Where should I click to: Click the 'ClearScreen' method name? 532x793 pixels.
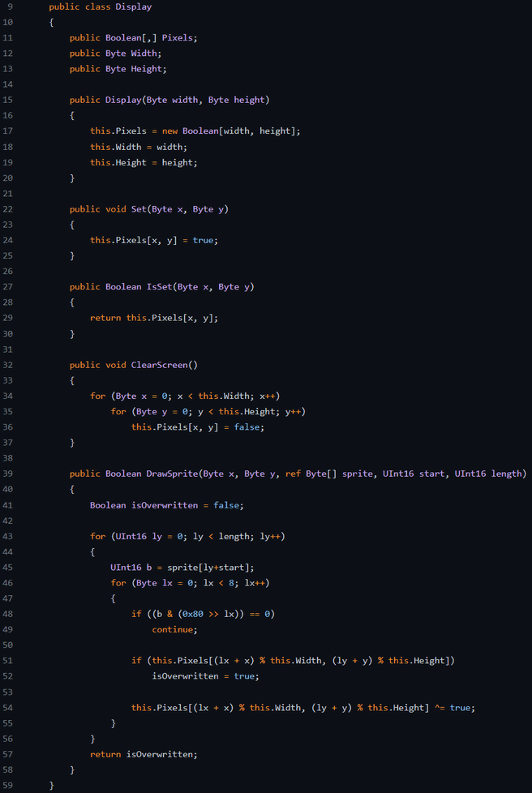(x=159, y=365)
